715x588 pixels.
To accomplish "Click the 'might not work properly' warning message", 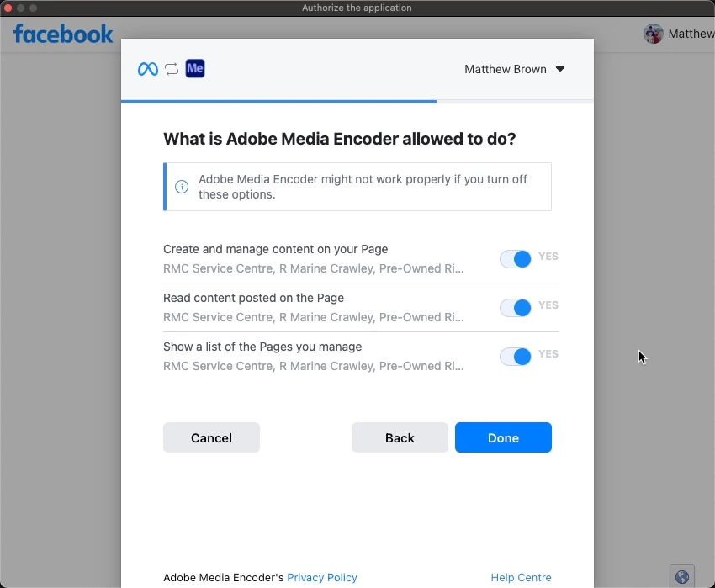I will pyautogui.click(x=363, y=187).
